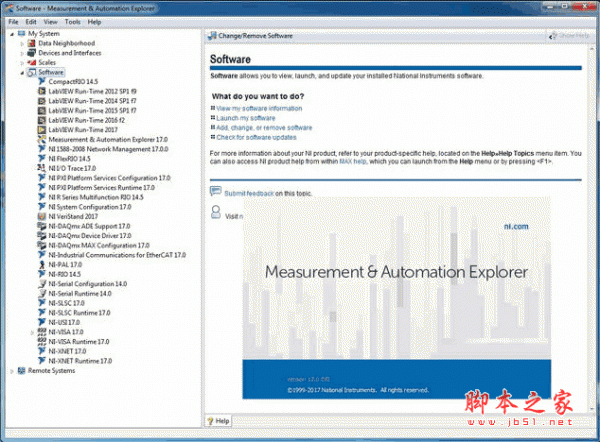Click the Scales icon
The width and height of the screenshot is (600, 442).
32,62
